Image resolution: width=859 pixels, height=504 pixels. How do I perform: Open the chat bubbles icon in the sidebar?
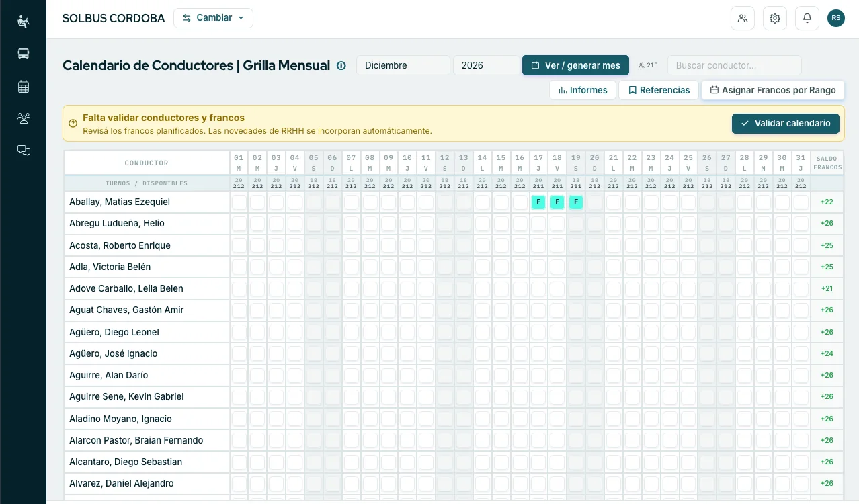coord(24,151)
